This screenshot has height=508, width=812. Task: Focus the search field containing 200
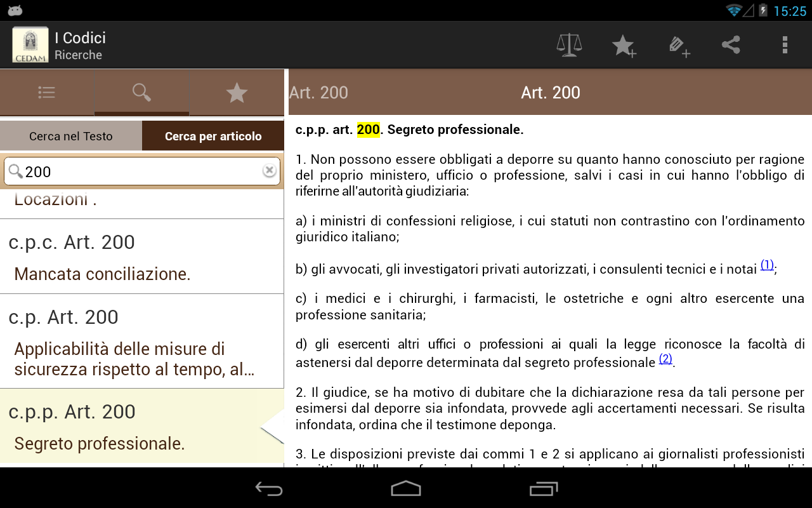(x=142, y=171)
